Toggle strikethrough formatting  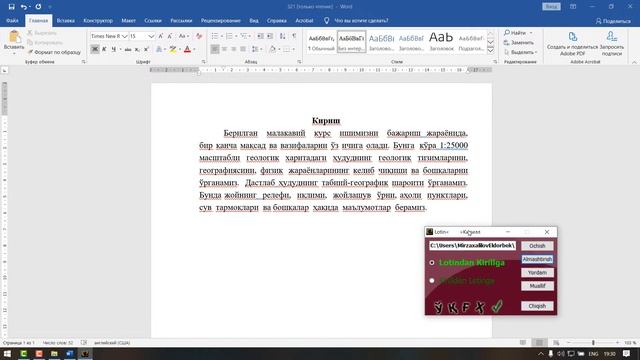pyautogui.click(x=128, y=49)
